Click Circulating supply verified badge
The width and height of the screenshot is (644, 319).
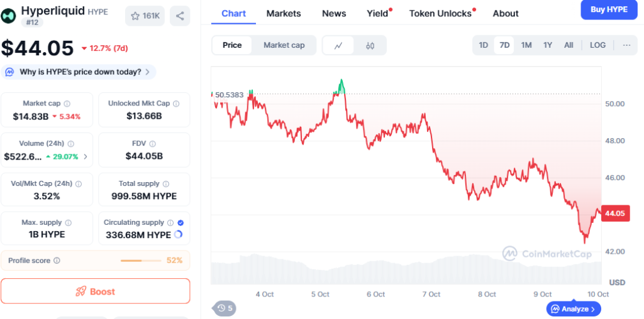point(180,222)
